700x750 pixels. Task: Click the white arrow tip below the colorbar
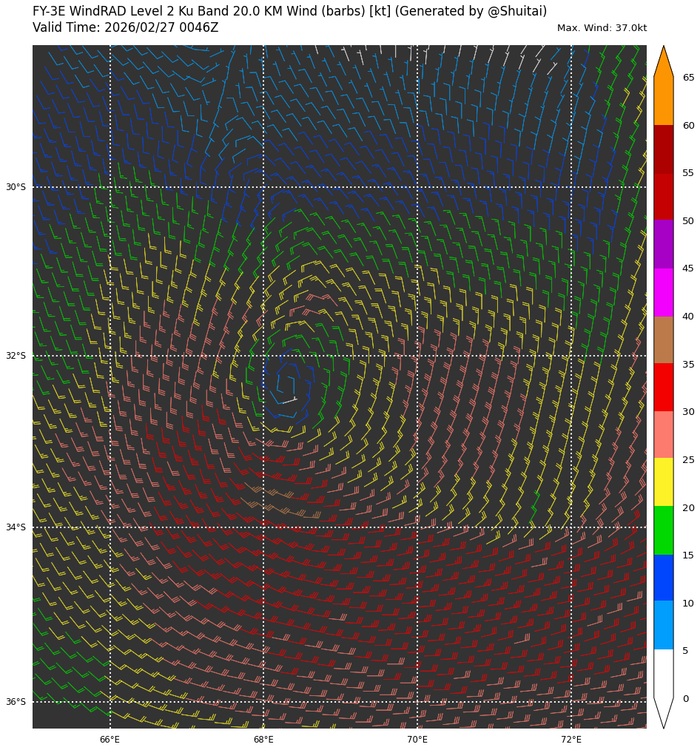[x=663, y=713]
